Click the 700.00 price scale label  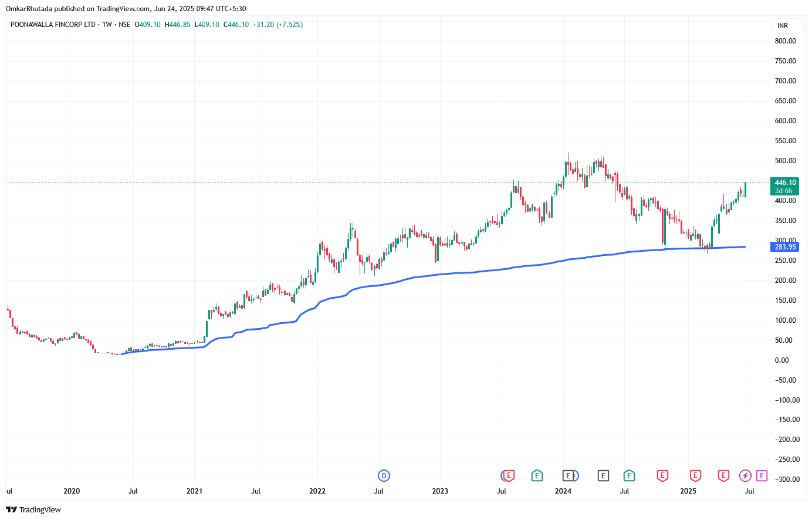[x=785, y=81]
